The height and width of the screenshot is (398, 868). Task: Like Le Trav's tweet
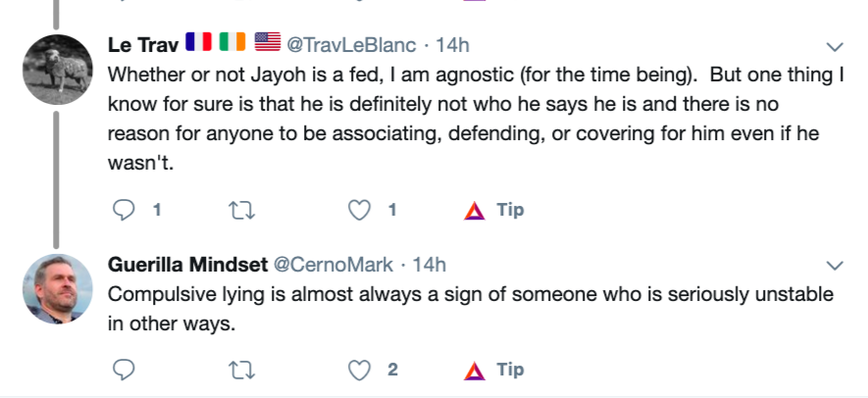(x=361, y=210)
